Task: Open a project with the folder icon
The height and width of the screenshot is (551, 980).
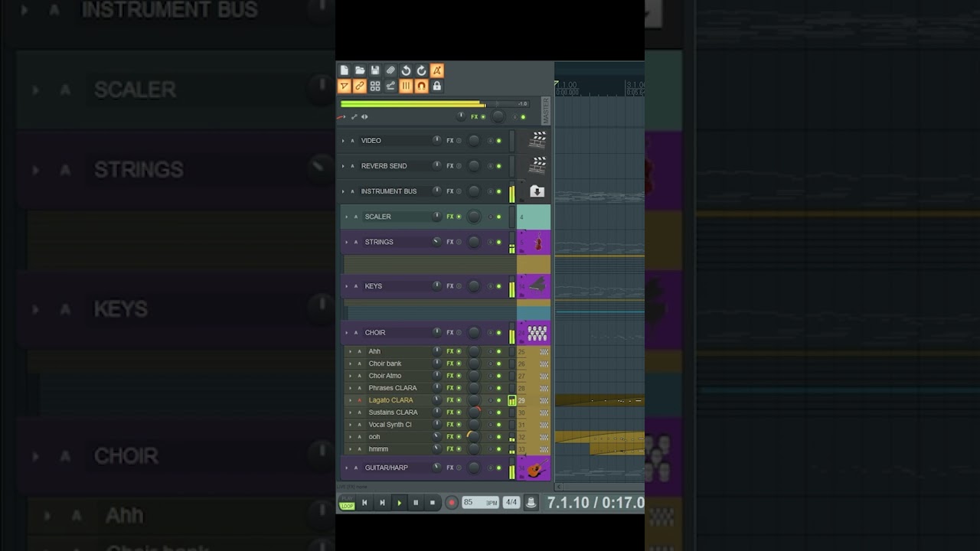Action: coord(360,70)
